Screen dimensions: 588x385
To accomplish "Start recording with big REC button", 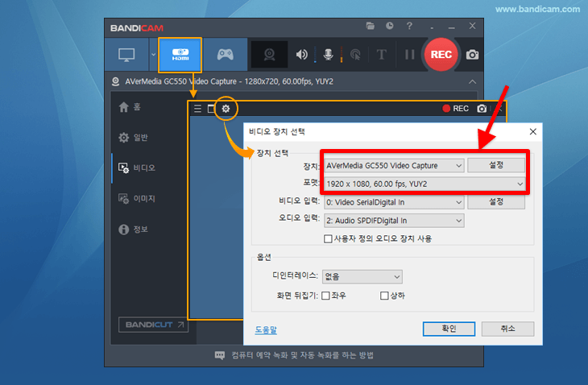I will coord(441,55).
